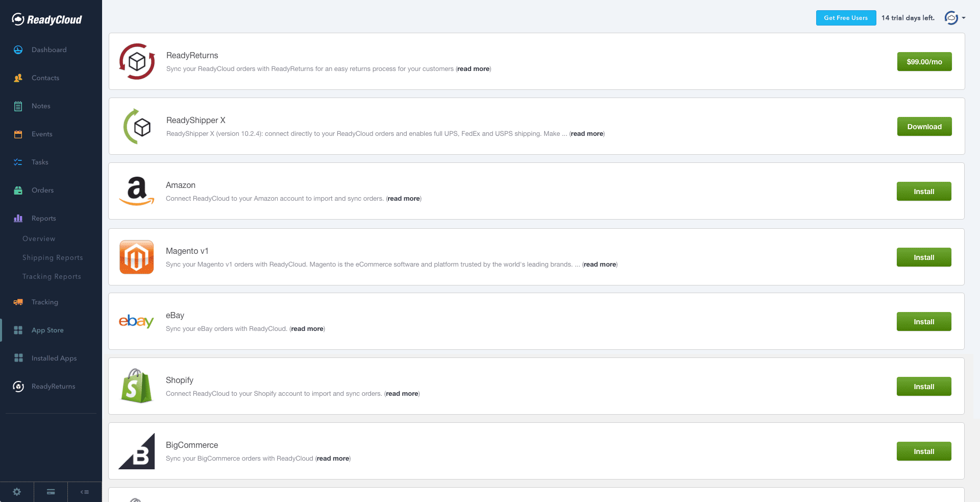Open settings gear at sidebar bottom
This screenshot has height=502, width=980.
coord(17,492)
